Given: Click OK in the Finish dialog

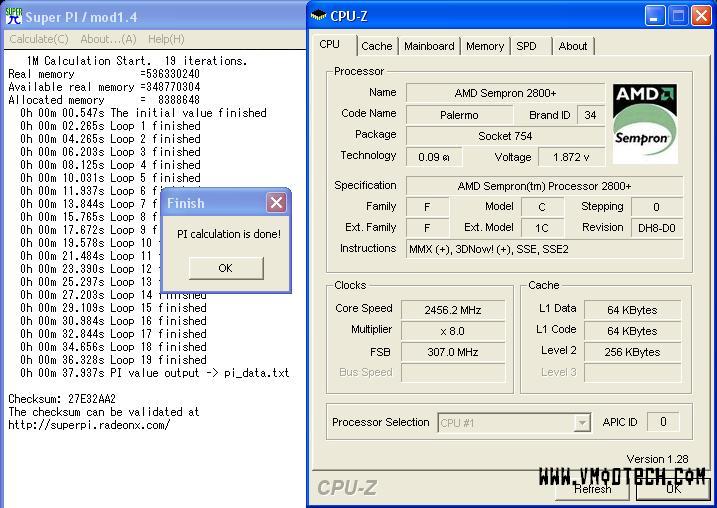Looking at the screenshot, I should point(226,268).
